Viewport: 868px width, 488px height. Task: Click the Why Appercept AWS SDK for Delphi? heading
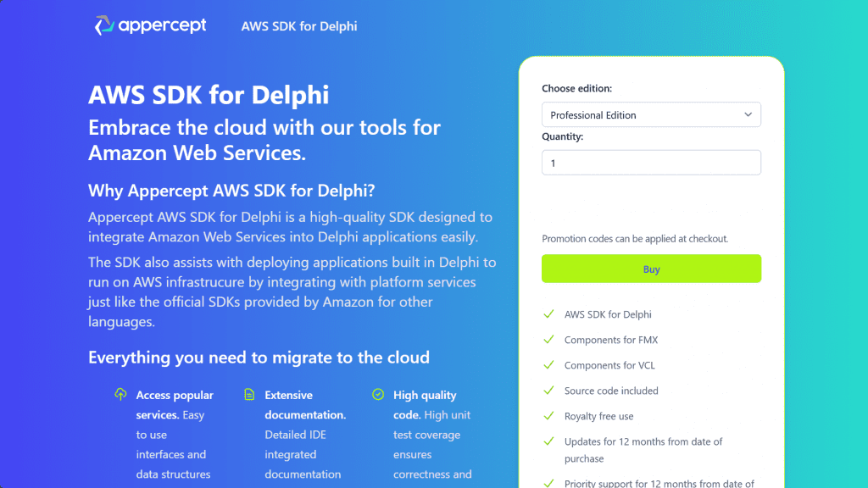pyautogui.click(x=231, y=191)
